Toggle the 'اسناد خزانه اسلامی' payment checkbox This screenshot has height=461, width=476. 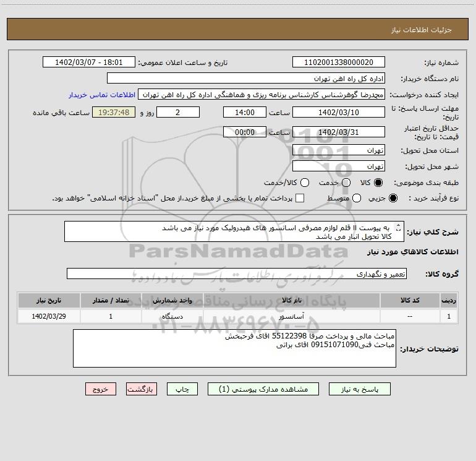click(300, 198)
